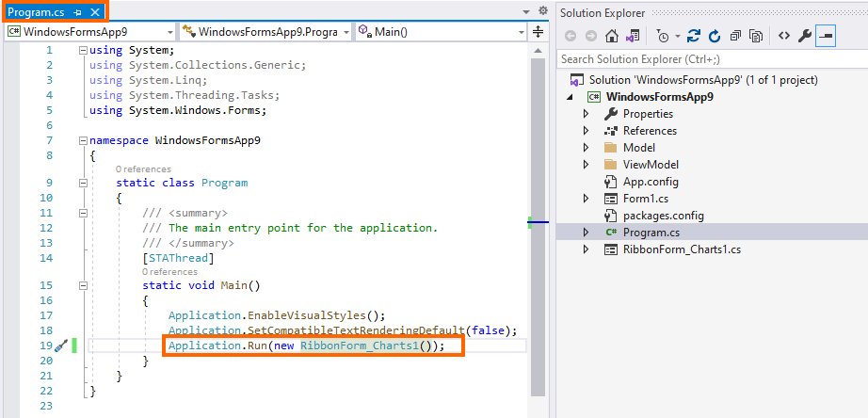Screen dimensions: 868x418
Task: Collapse the using directives block at line 1
Action: (83, 50)
